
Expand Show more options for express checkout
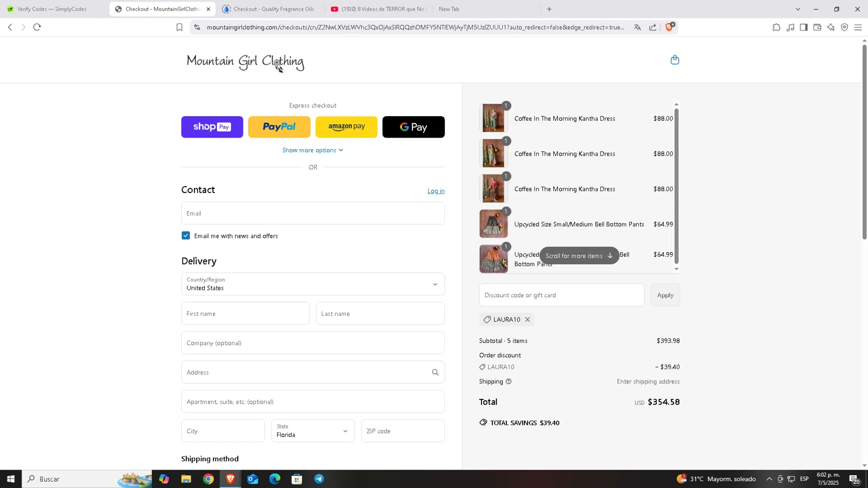312,150
